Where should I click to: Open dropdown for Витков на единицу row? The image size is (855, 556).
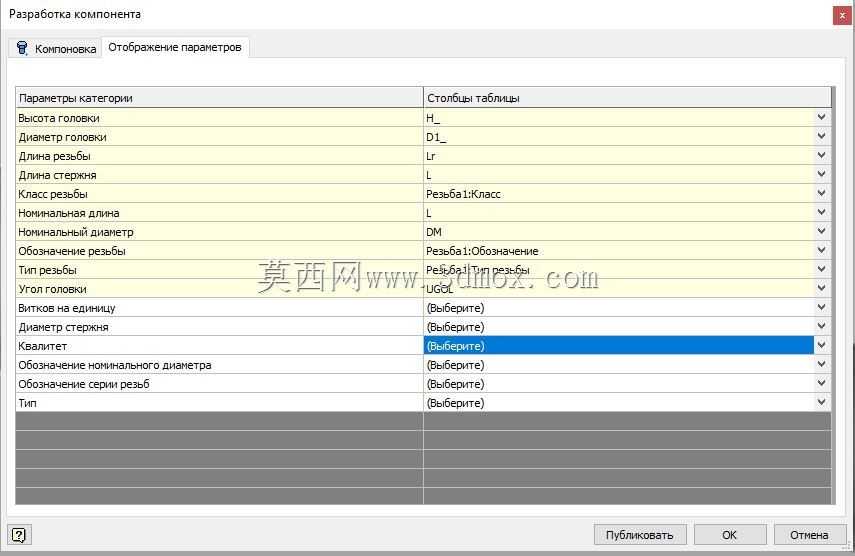[822, 307]
